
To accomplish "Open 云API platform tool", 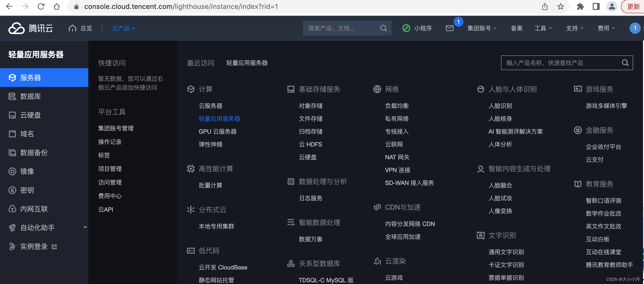I will coord(106,210).
